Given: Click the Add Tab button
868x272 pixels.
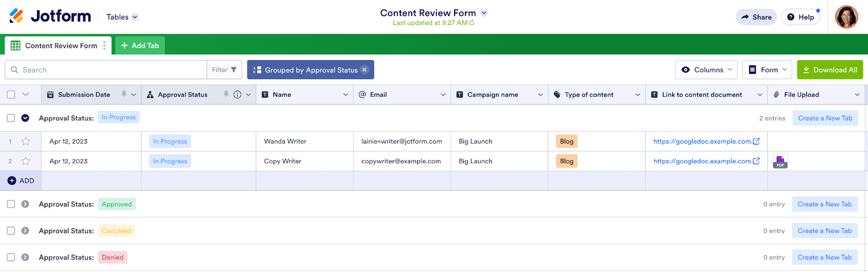Looking at the screenshot, I should click(140, 46).
